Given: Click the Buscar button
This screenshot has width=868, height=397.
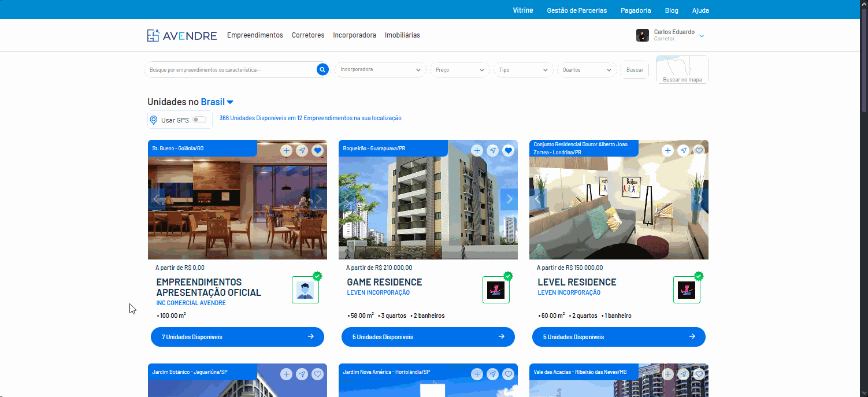Looking at the screenshot, I should pyautogui.click(x=635, y=70).
